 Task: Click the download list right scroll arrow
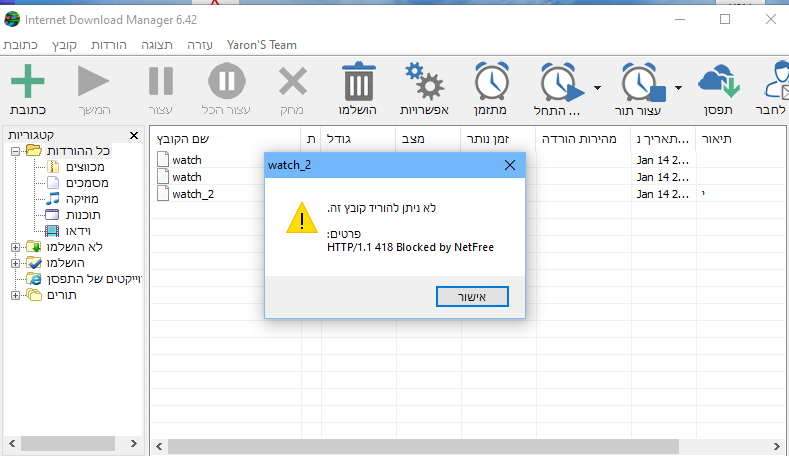[776, 446]
